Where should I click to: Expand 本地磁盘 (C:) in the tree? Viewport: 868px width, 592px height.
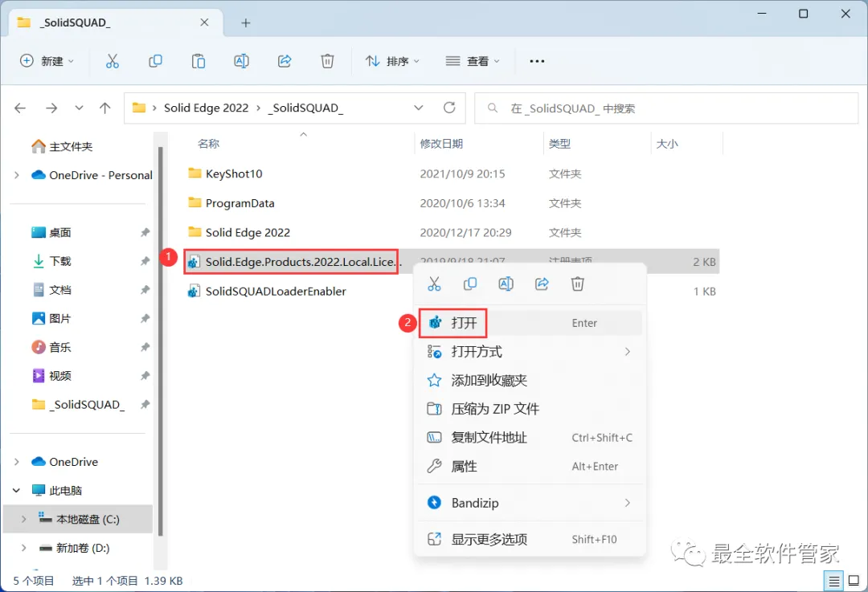(24, 519)
